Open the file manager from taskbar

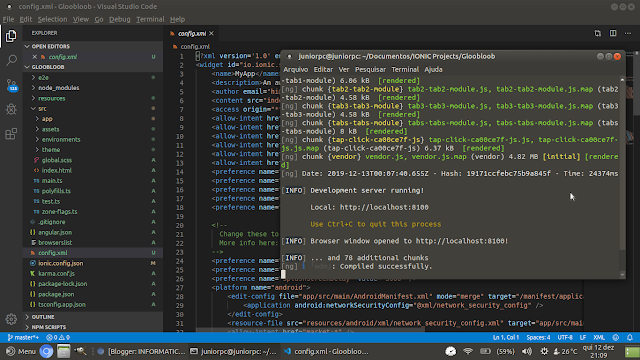pyautogui.click(x=63, y=351)
